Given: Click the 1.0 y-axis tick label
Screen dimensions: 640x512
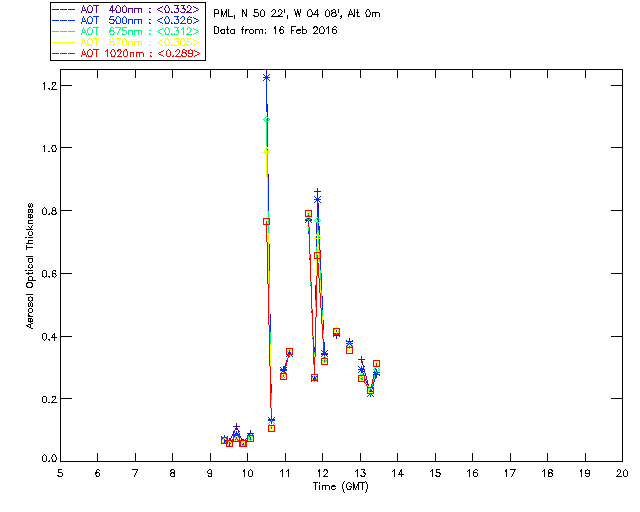Looking at the screenshot, I should [x=48, y=148].
